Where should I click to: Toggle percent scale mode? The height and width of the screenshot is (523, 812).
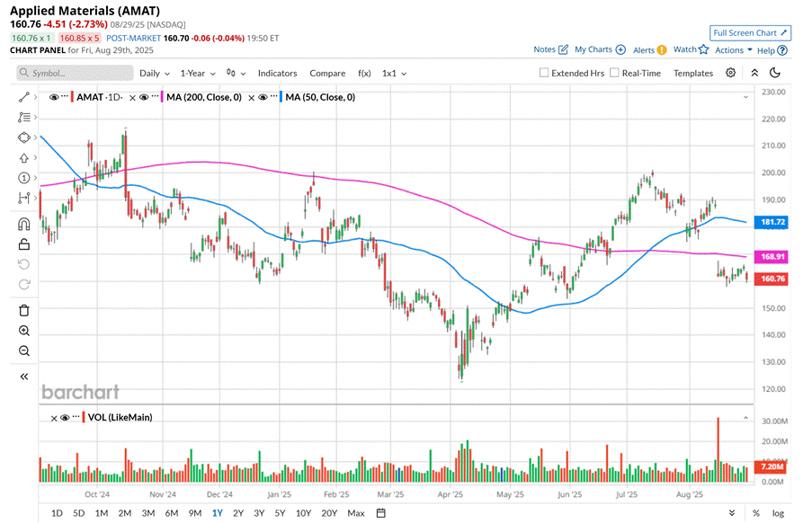click(x=756, y=513)
